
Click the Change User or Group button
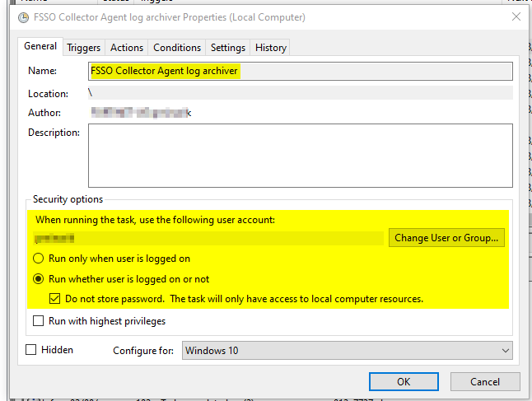tap(446, 238)
